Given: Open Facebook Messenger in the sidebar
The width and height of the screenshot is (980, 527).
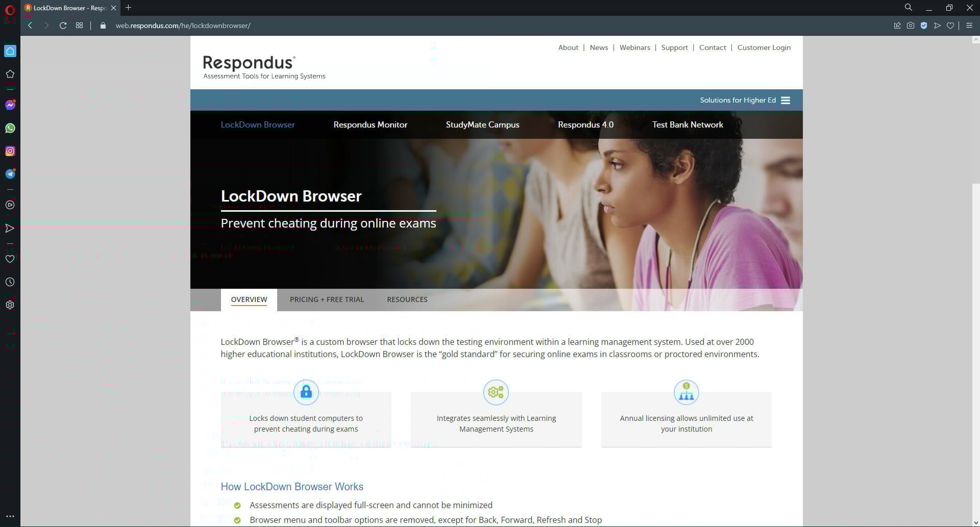Looking at the screenshot, I should (10, 105).
